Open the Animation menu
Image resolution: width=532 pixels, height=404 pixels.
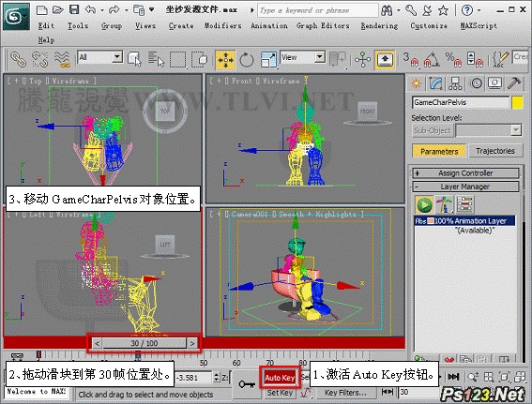click(x=269, y=25)
